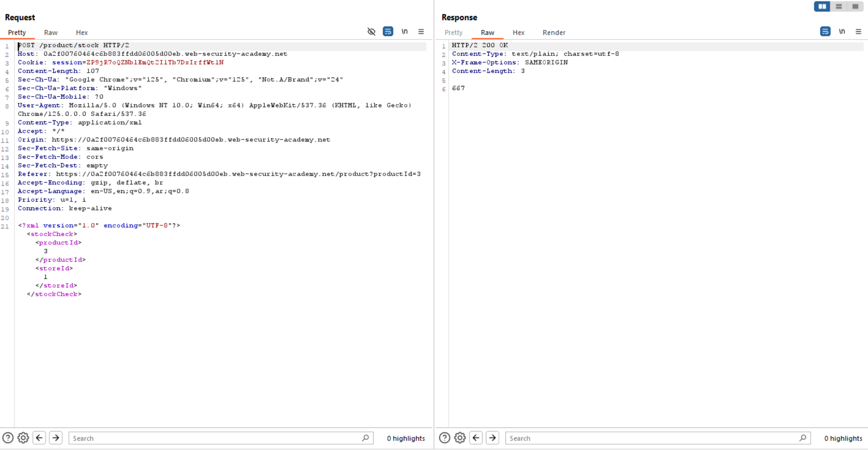The width and height of the screenshot is (868, 450).
Task: Click the POST /product/stock HTTP/2 request line
Action: coord(73,45)
